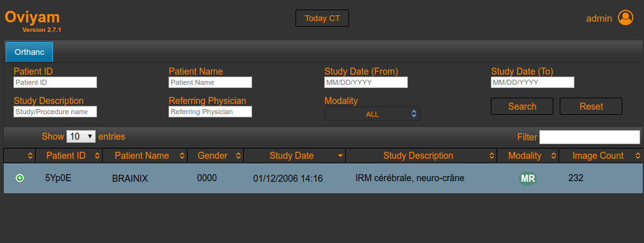Click the gender cell showing 0000
The image size is (644, 243).
(x=207, y=178)
